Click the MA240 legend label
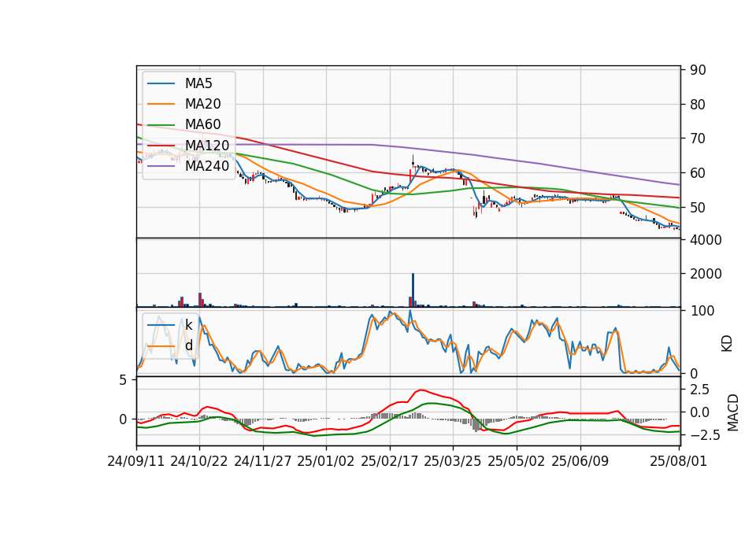Viewport: 756px width, 543px height. coord(207,166)
